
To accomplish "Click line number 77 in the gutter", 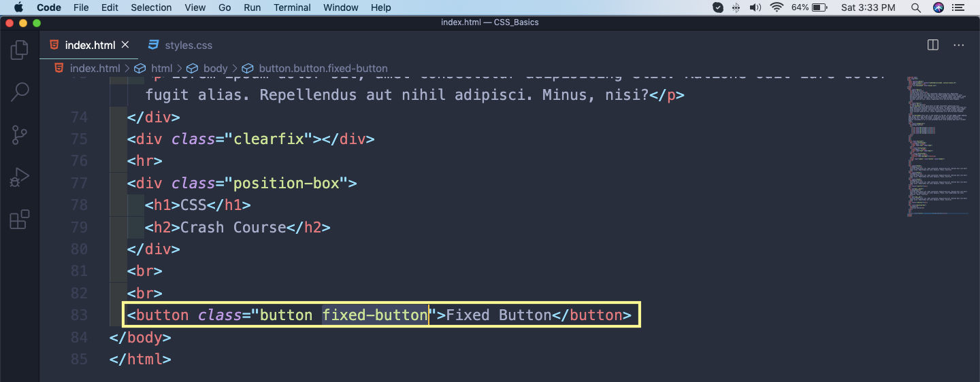I will [x=79, y=183].
